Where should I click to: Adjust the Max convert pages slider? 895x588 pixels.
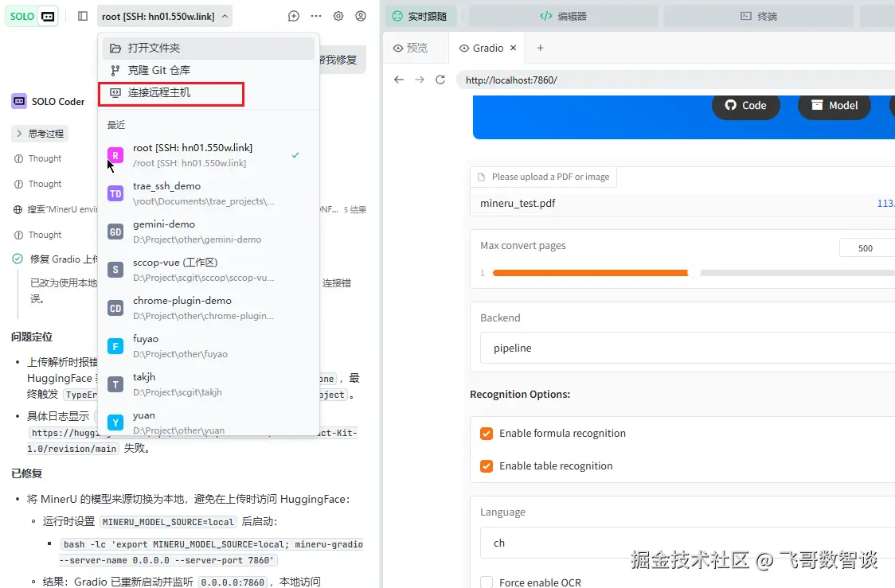click(694, 273)
